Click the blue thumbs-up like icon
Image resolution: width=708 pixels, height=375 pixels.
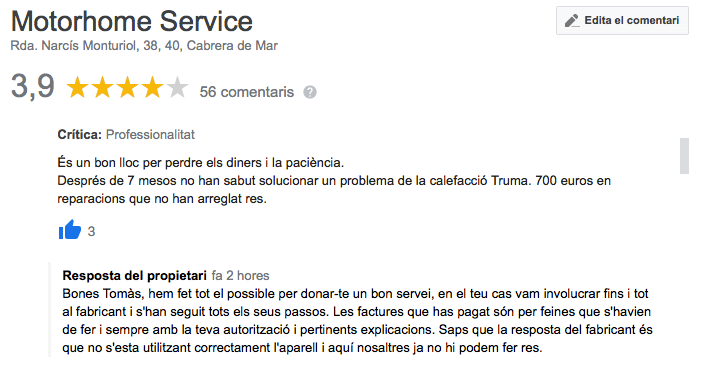tap(70, 230)
